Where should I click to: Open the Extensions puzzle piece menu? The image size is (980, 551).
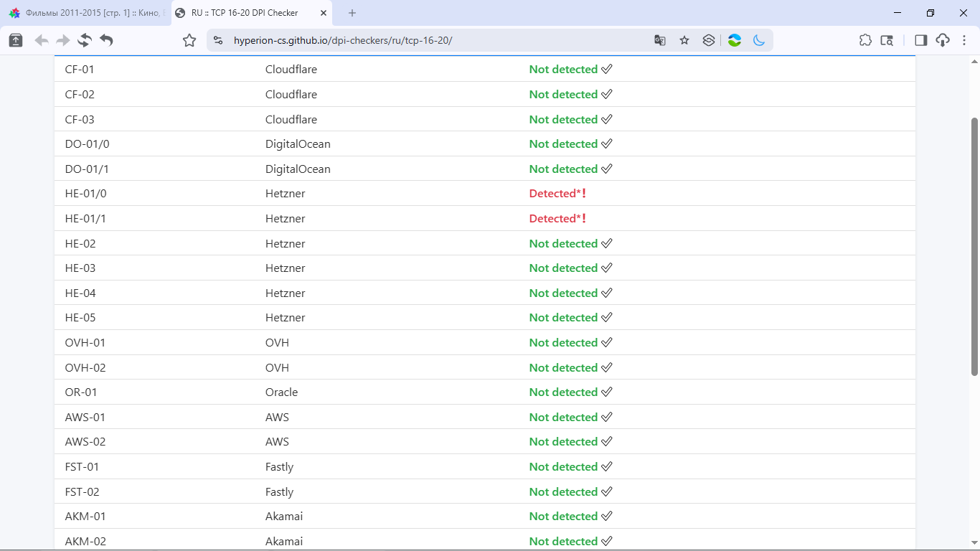[865, 40]
